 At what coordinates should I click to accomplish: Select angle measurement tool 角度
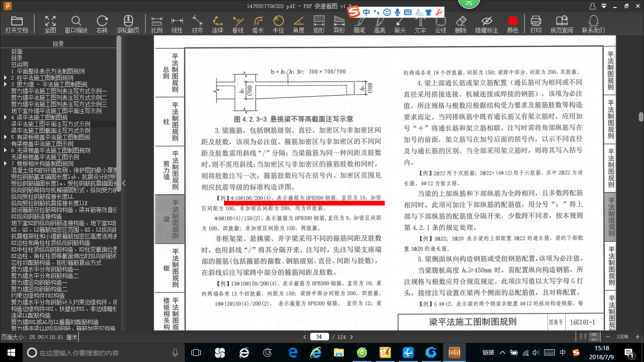click(298, 25)
